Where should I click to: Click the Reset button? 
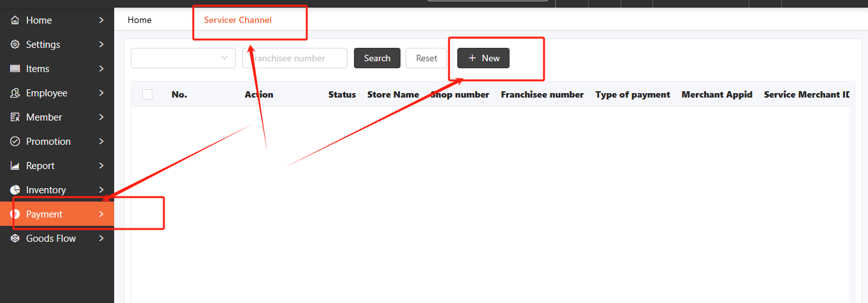click(x=426, y=58)
